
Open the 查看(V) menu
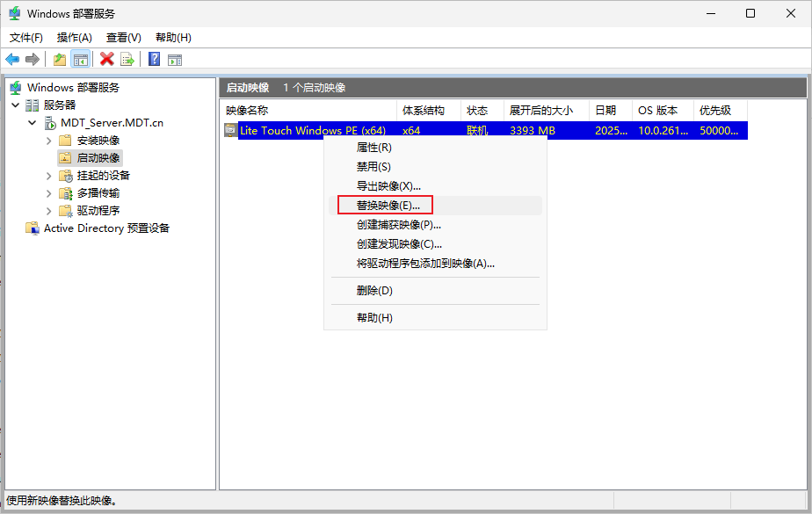[123, 37]
